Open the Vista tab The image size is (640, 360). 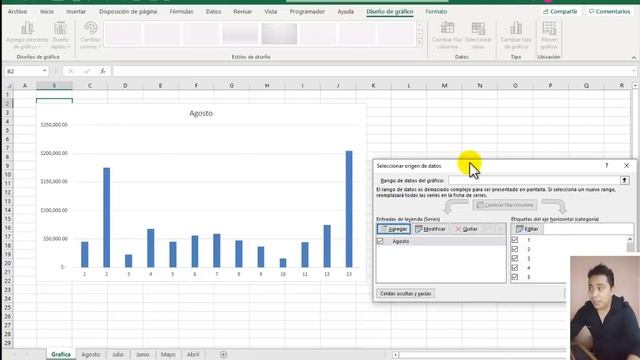pos(271,11)
